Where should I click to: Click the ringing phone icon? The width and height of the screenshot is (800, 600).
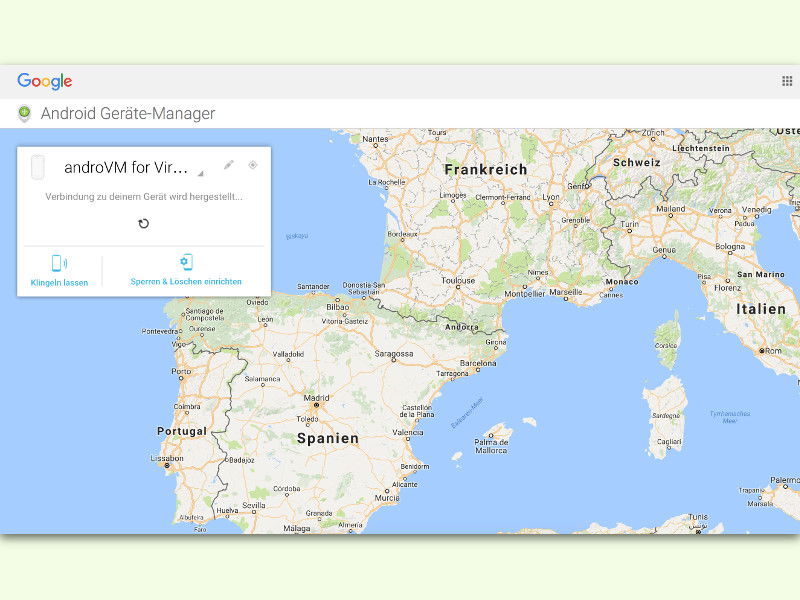(59, 263)
